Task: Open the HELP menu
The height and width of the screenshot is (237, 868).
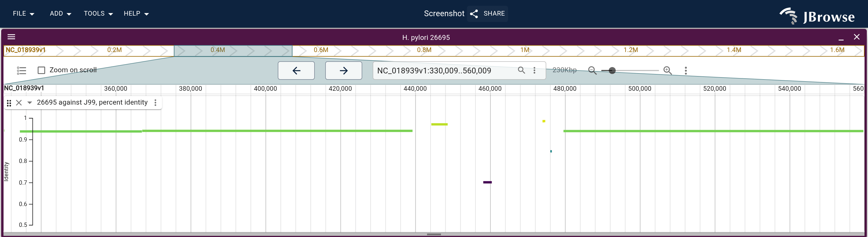Action: (137, 14)
